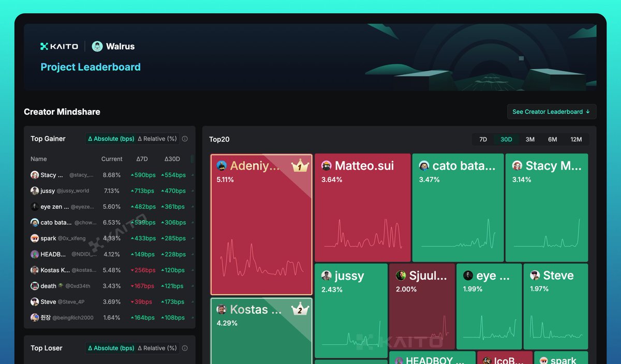Click eye zen's 361bps 30D change
621x364 pixels.
point(173,207)
